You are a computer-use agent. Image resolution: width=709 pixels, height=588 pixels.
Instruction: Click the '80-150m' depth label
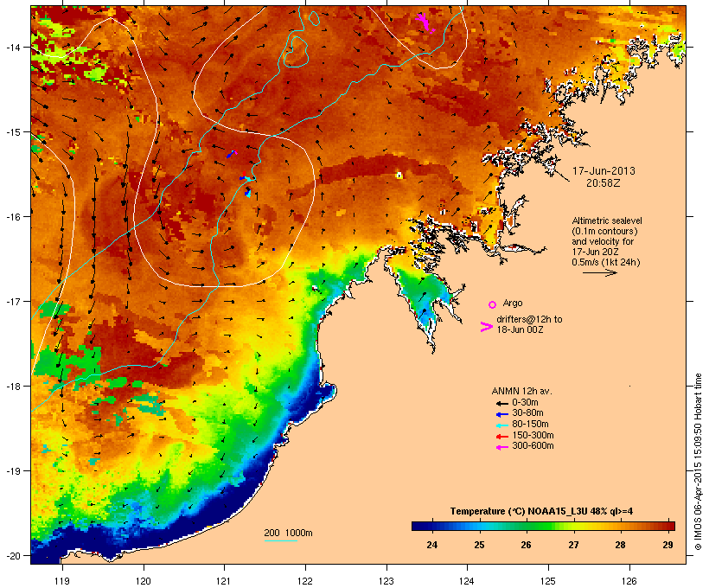click(x=530, y=425)
